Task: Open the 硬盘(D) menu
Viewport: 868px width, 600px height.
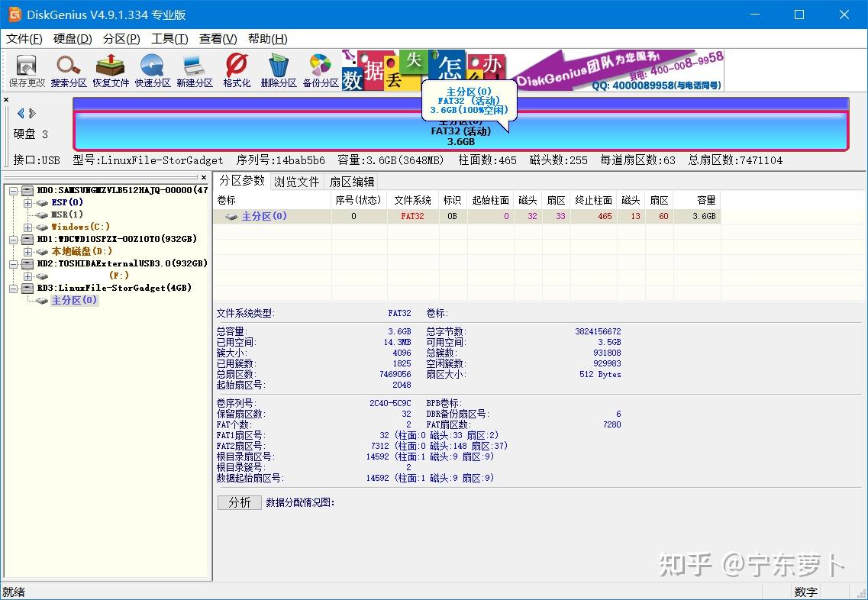Action: [71, 39]
